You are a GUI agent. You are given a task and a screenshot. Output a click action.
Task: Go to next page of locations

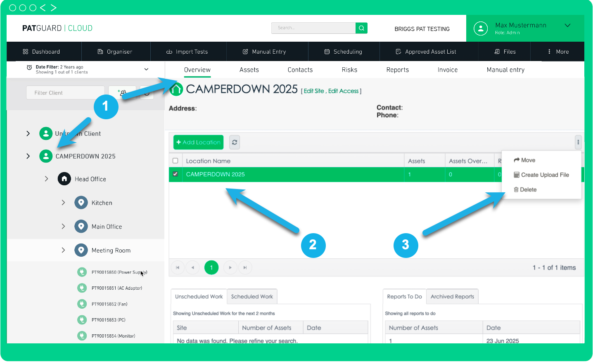[x=230, y=267]
